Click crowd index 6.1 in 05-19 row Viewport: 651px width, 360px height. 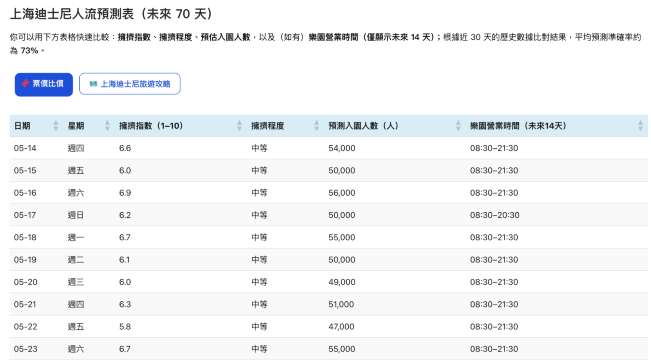(125, 260)
